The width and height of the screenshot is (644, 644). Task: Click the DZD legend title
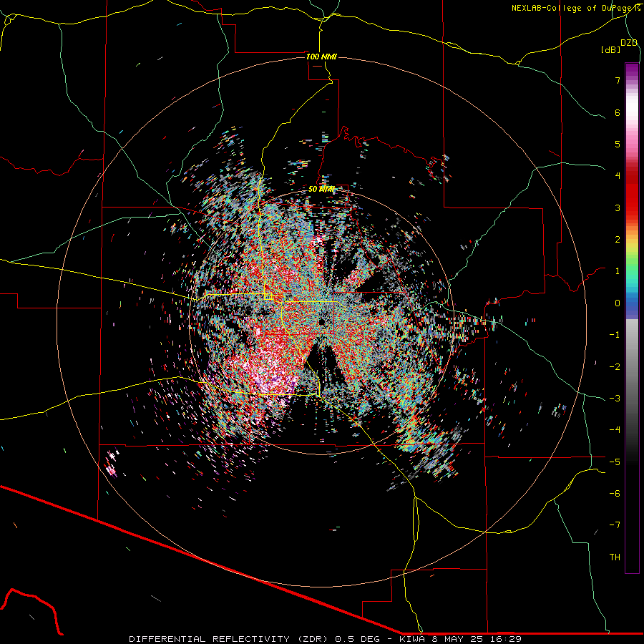[x=629, y=43]
